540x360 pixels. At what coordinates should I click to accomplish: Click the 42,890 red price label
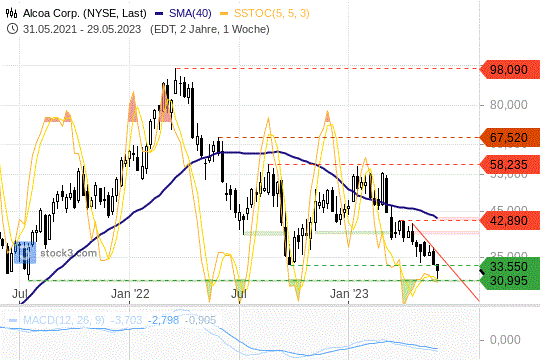[509, 220]
